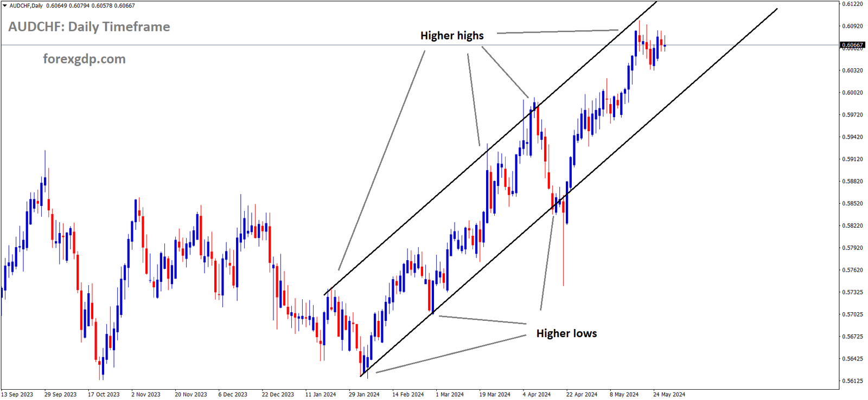Image resolution: width=868 pixels, height=400 pixels.
Task: Click the 1 Mar 2024 date label
Action: [450, 395]
